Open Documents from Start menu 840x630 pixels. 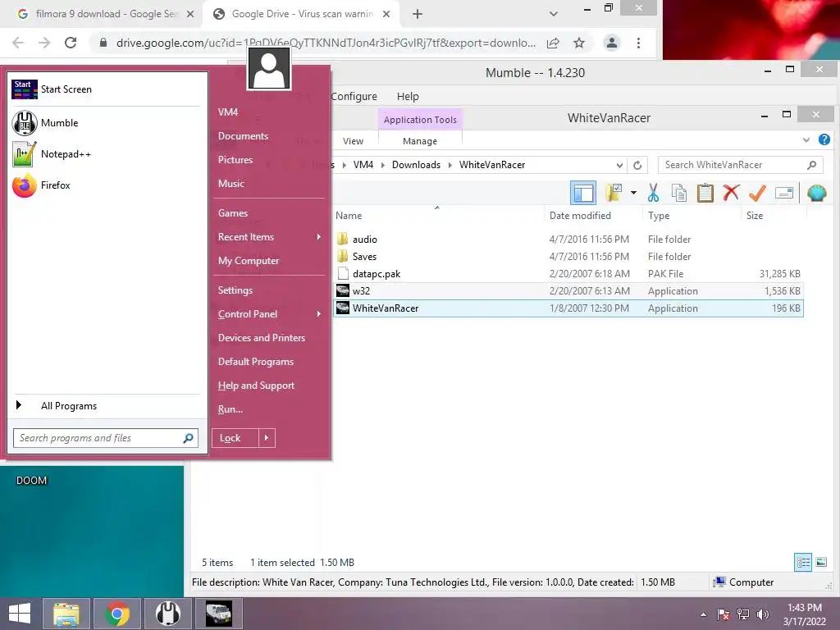point(243,136)
